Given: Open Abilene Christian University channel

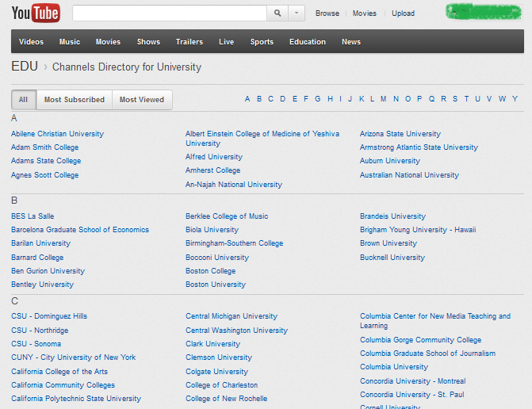Looking at the screenshot, I should pos(57,134).
